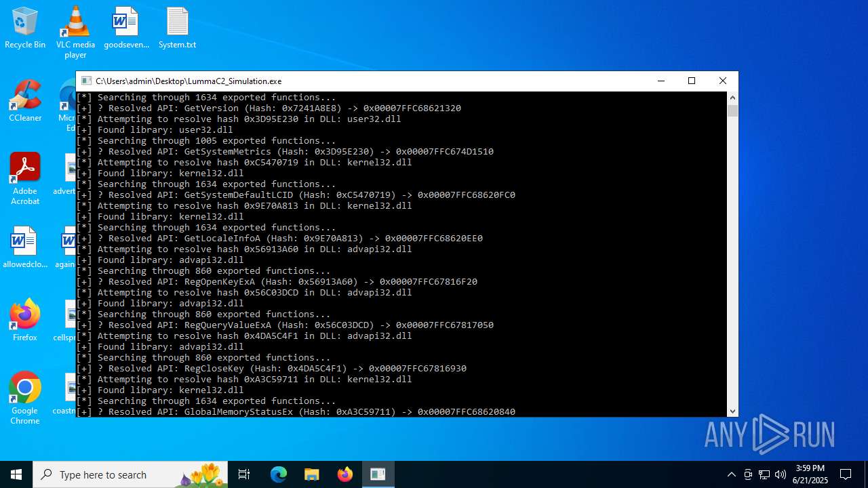Select the allowedclo Word document icon
Screen dimensions: 868x488
coord(25,248)
